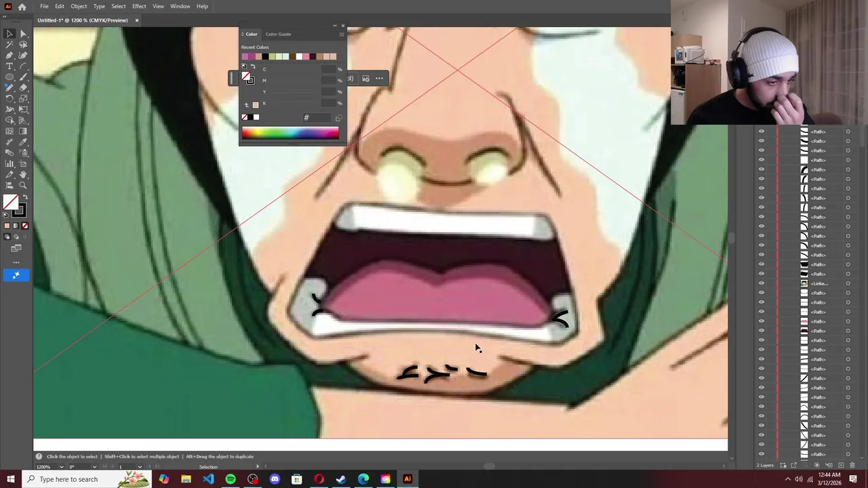
Task: Select the Magic Wand tool
Action: coord(9,44)
